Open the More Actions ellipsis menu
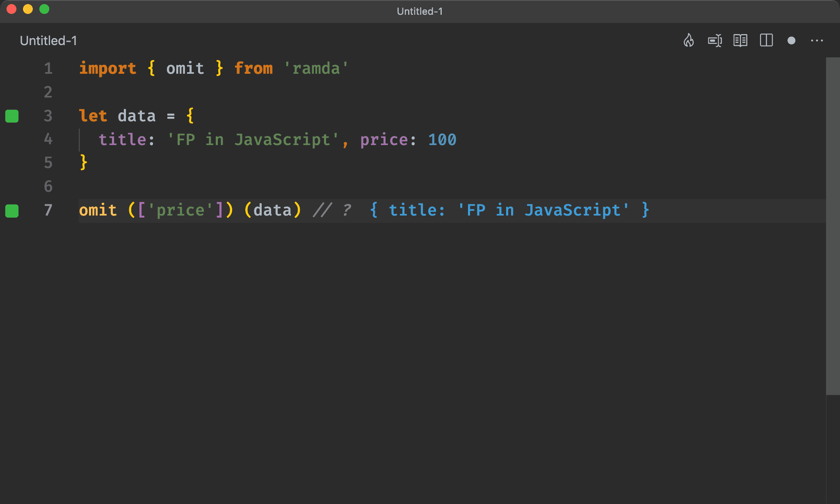The width and height of the screenshot is (840, 504). (817, 41)
